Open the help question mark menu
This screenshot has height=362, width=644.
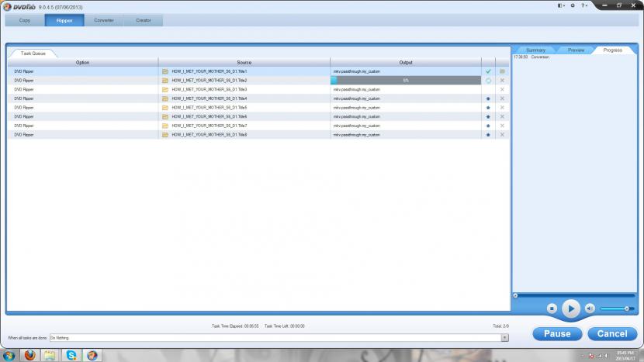click(584, 5)
